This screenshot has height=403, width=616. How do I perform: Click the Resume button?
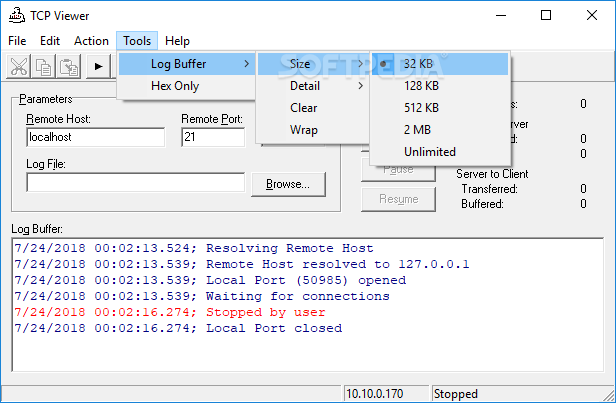pos(398,199)
